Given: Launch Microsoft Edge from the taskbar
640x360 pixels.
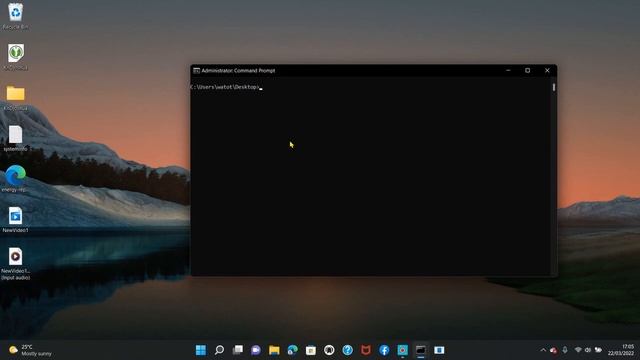Looking at the screenshot, I should 292,350.
